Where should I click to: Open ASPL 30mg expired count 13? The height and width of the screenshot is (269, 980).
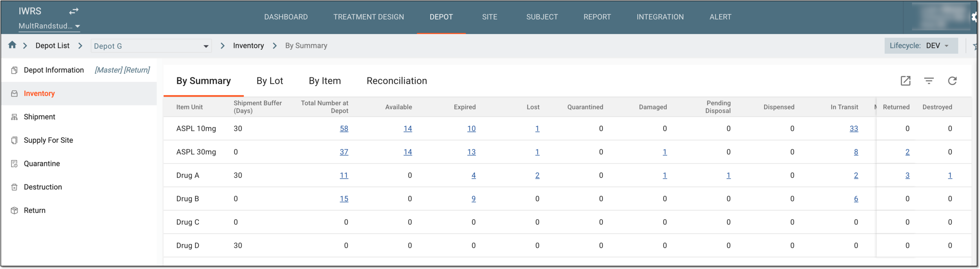click(472, 152)
